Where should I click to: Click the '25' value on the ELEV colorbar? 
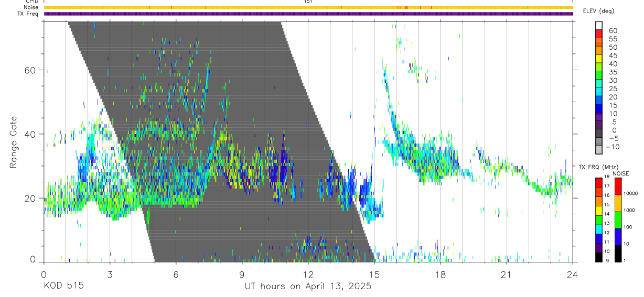(x=613, y=89)
